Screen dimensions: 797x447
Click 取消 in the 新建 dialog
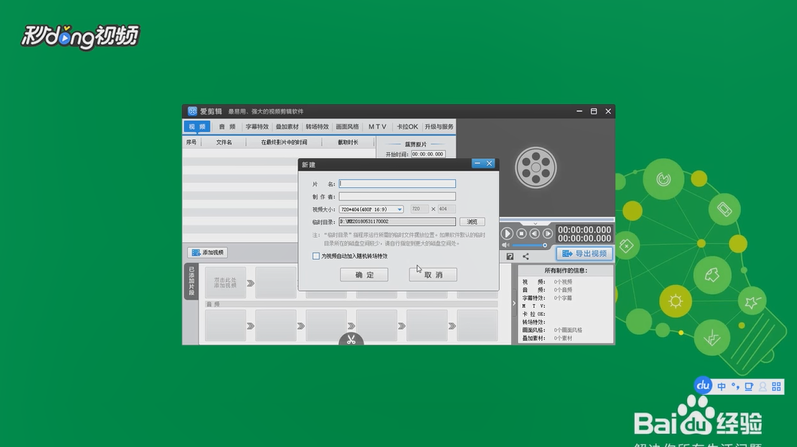tap(433, 275)
